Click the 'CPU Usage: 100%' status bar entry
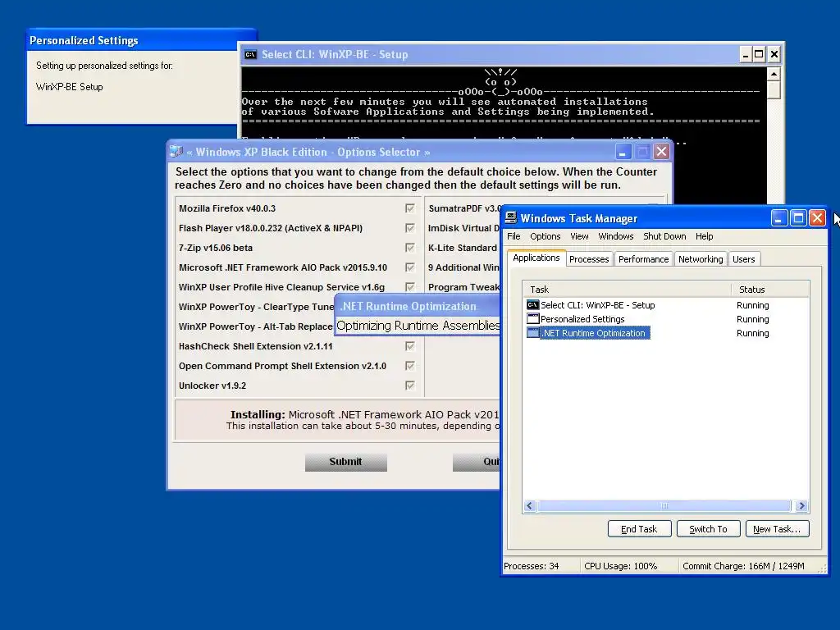This screenshot has height=630, width=840. coord(620,566)
